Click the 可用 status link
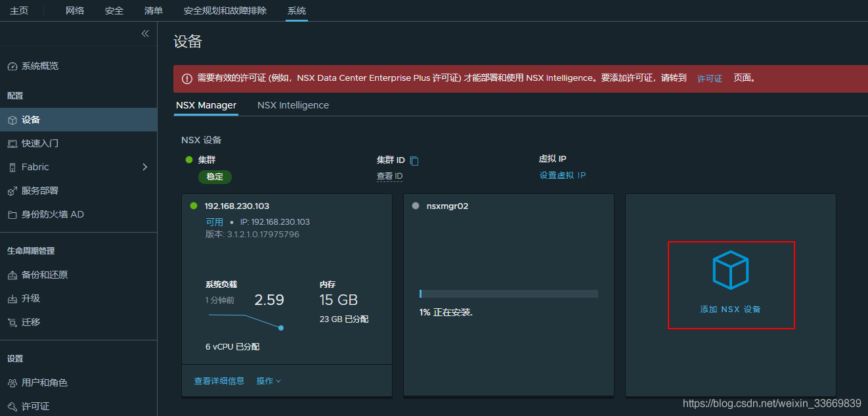This screenshot has height=416, width=868. point(215,222)
